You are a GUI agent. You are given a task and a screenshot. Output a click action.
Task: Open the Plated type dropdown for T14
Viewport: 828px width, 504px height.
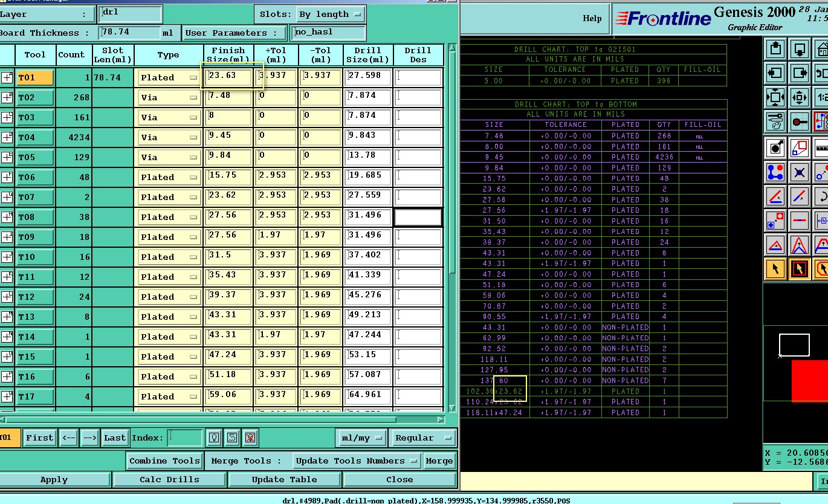169,337
